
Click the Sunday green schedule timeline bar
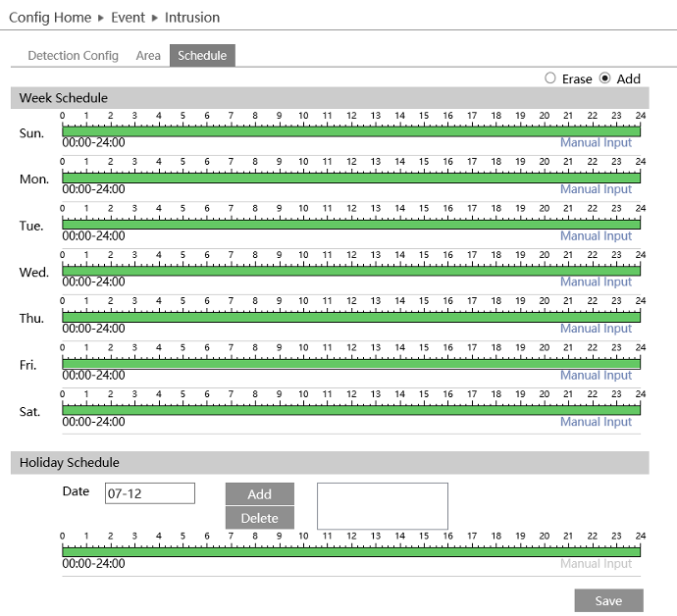pyautogui.click(x=350, y=131)
